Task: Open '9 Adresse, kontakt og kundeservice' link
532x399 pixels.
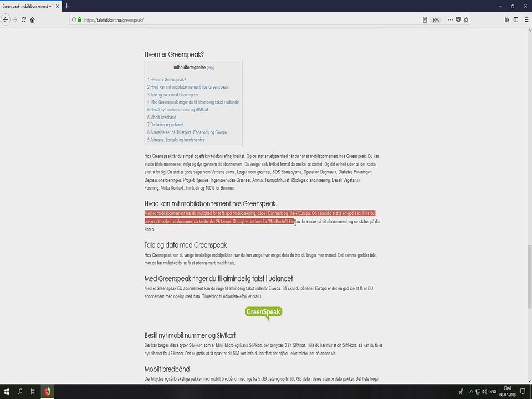Action: point(176,140)
